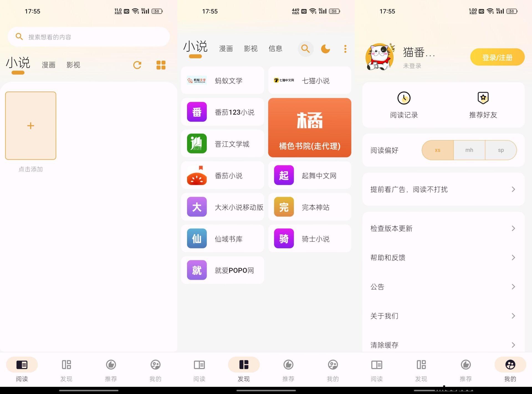Open 蚂蚁文学 source

(222, 80)
